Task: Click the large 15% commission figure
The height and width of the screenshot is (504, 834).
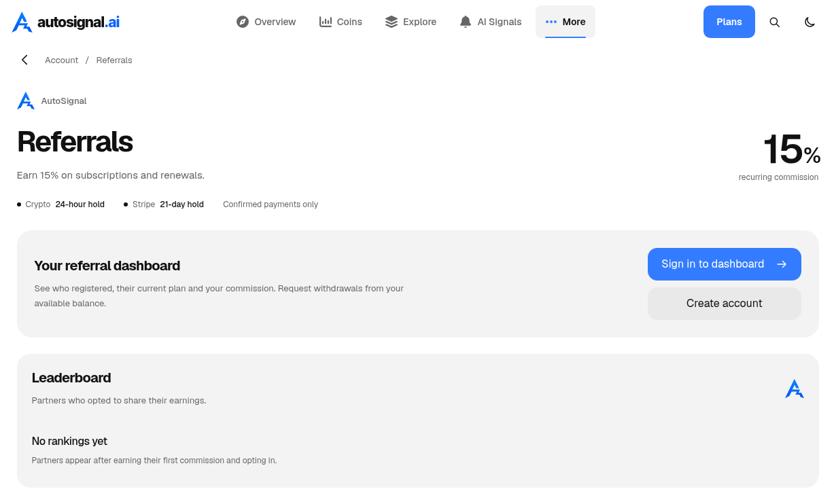Action: click(792, 149)
